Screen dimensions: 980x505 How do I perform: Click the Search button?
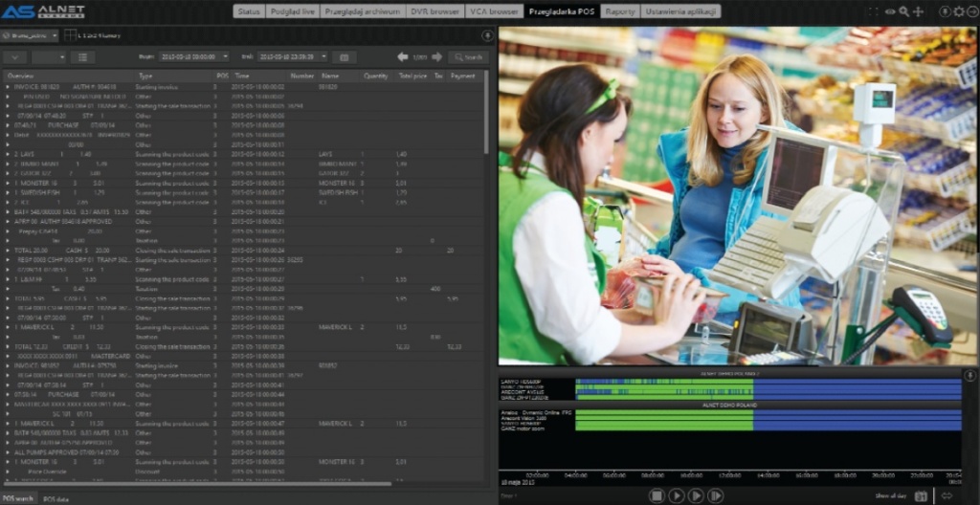pos(468,57)
